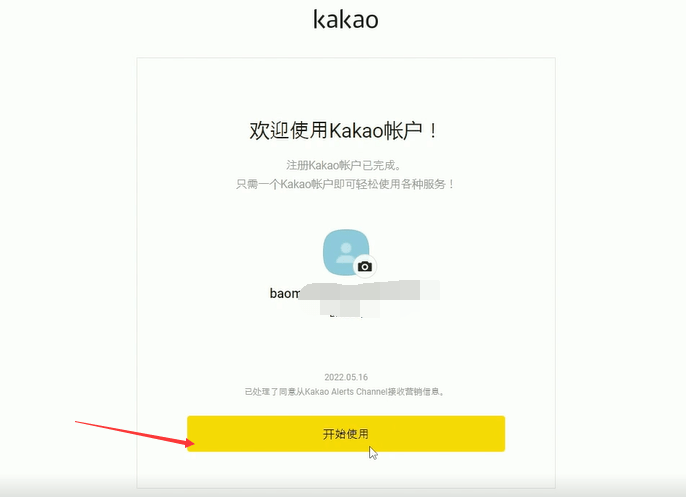This screenshot has width=686, height=497.
Task: Click the 只需一个Kakao帐户 description line
Action: point(346,184)
